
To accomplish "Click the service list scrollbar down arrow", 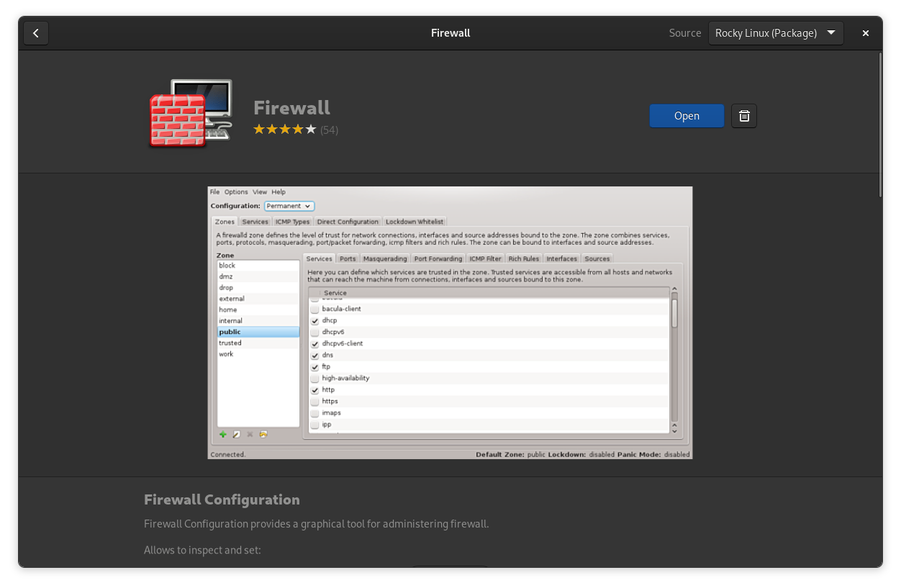I will pos(674,430).
